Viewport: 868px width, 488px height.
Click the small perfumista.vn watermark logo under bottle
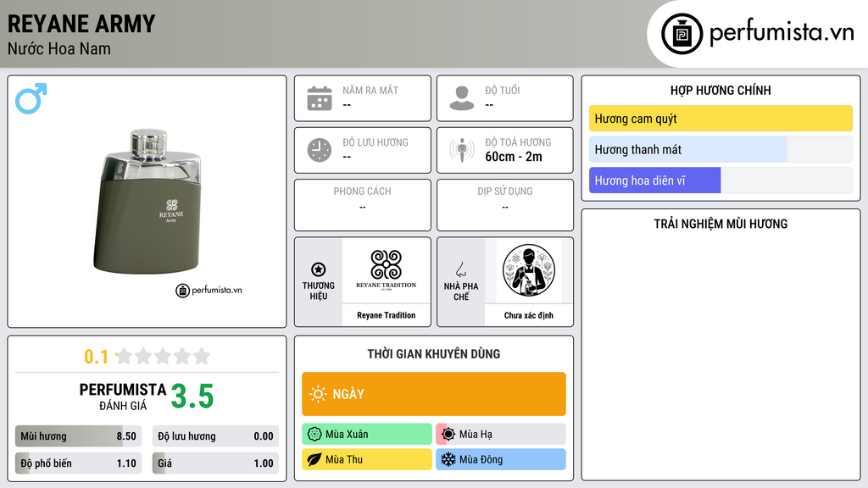click(x=209, y=290)
